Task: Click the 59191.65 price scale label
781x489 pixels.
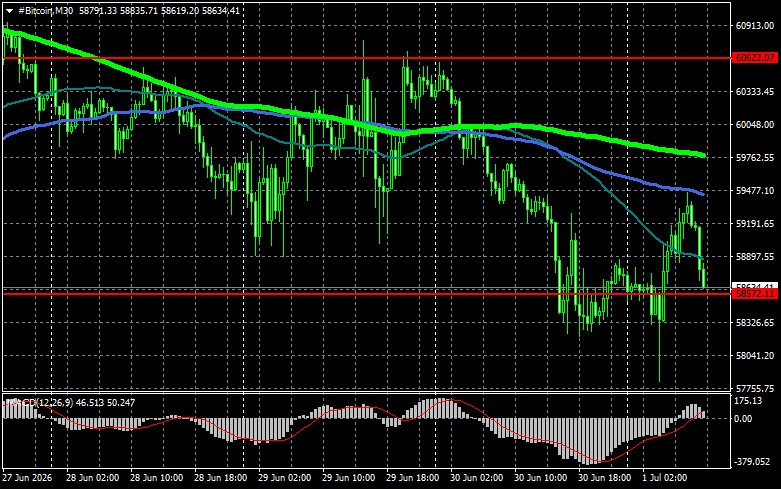Action: point(755,224)
